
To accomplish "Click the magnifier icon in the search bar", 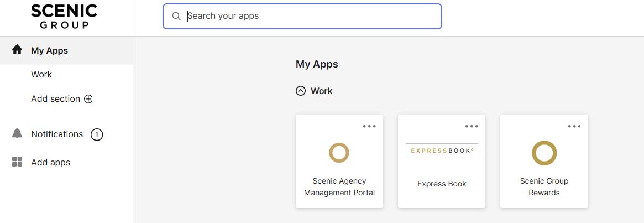I will 176,16.
